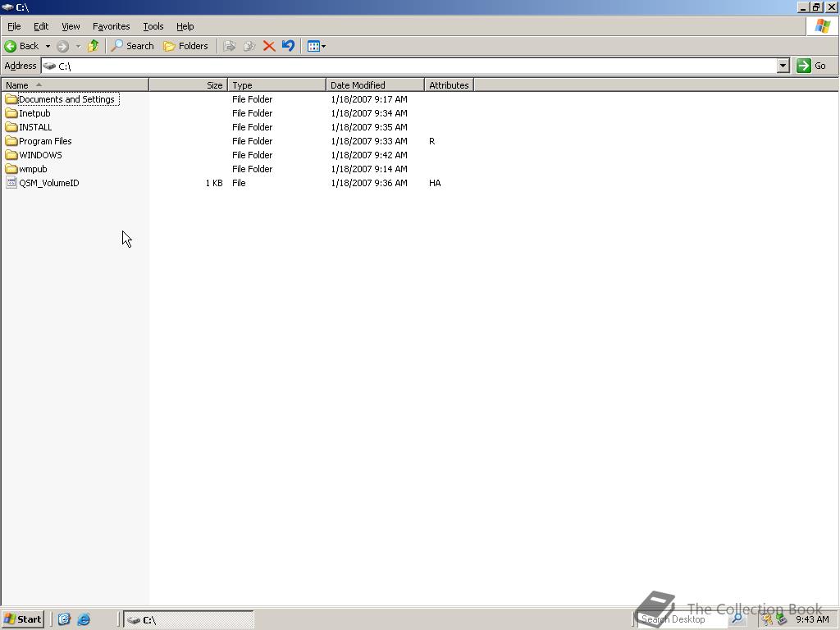Sort by the Size column header

click(x=189, y=85)
